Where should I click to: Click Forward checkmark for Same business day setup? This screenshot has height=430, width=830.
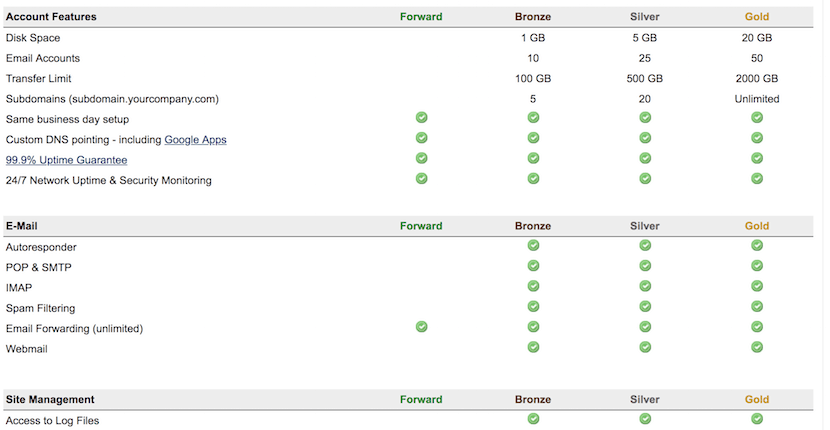click(421, 118)
